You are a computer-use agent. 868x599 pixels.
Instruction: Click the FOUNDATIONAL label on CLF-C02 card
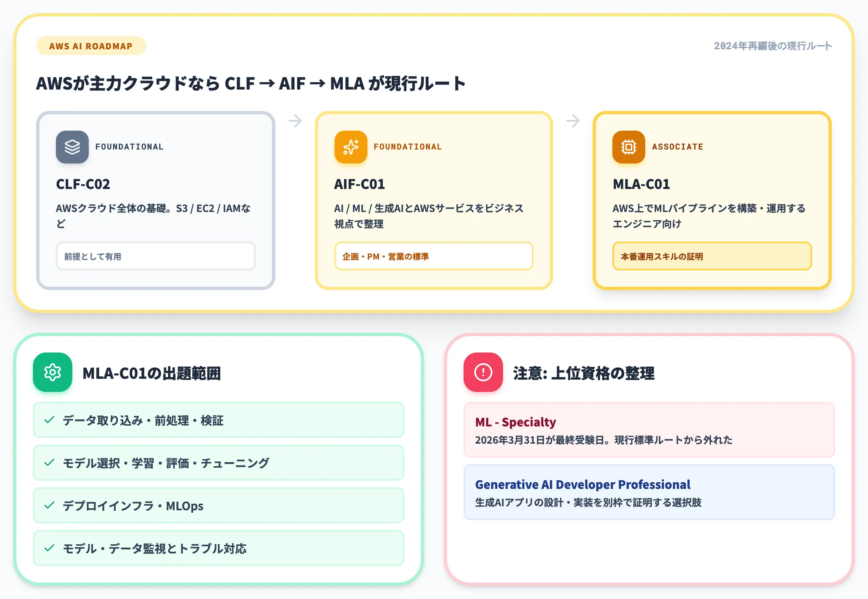129,147
